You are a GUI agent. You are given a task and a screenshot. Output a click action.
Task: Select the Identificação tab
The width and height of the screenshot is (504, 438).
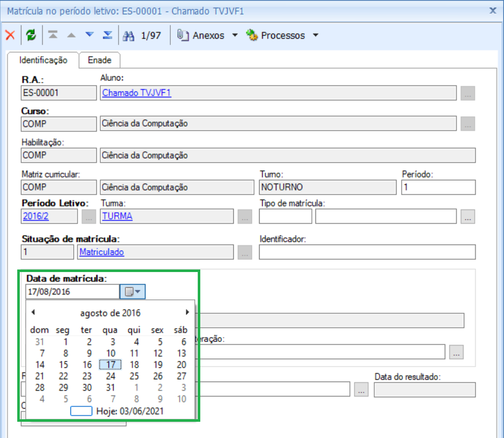click(x=44, y=60)
